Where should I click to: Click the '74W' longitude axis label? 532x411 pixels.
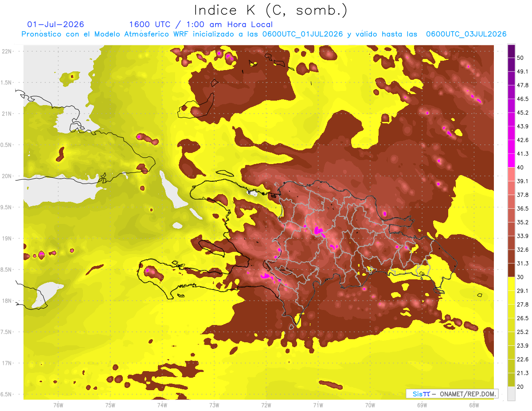(162, 405)
